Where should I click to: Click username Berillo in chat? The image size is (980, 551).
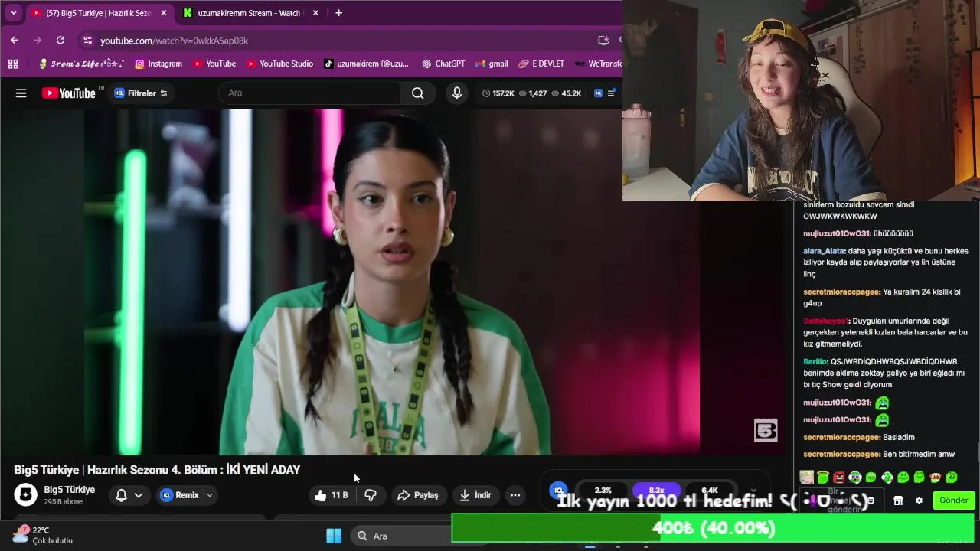click(x=815, y=361)
